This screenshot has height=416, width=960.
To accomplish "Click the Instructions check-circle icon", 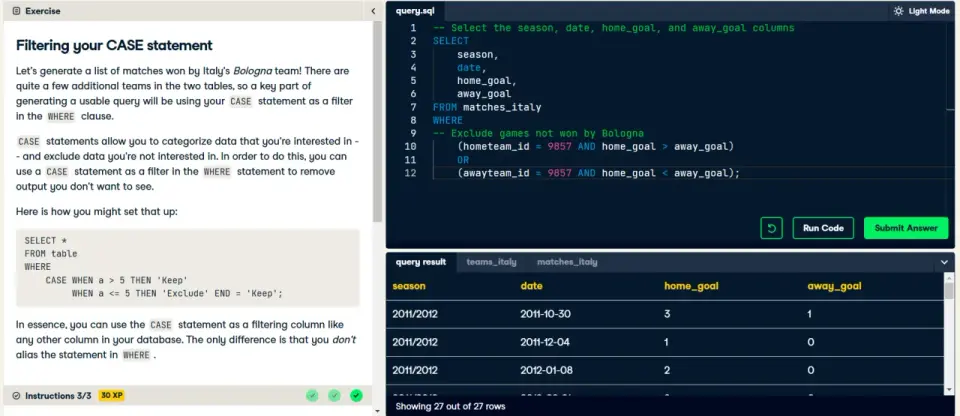I will pos(16,396).
